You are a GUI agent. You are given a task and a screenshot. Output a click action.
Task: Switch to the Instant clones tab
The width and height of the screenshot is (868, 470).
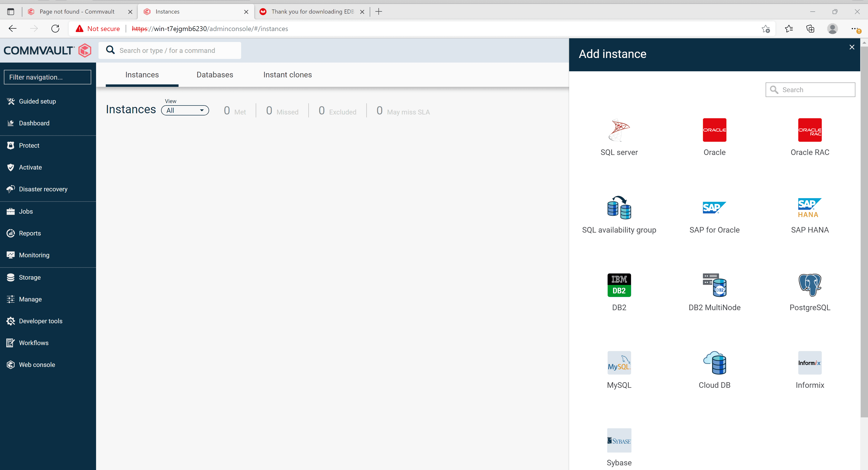pos(287,74)
